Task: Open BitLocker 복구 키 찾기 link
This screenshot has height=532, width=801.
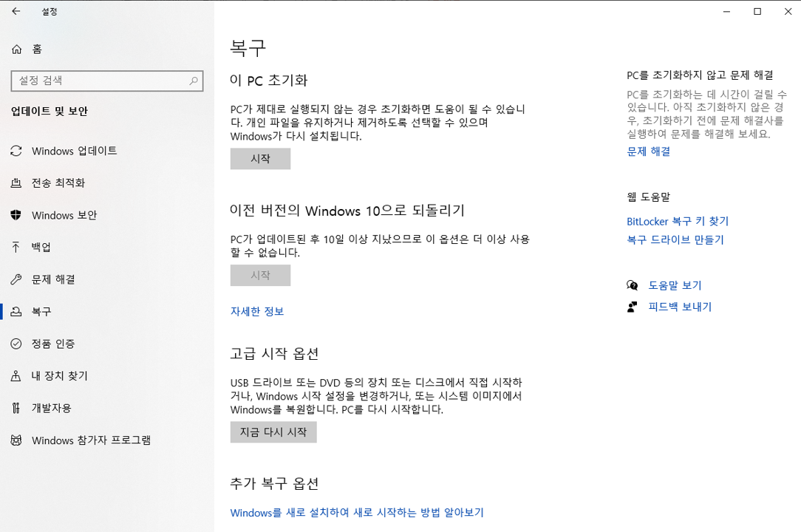Action: pos(678,221)
